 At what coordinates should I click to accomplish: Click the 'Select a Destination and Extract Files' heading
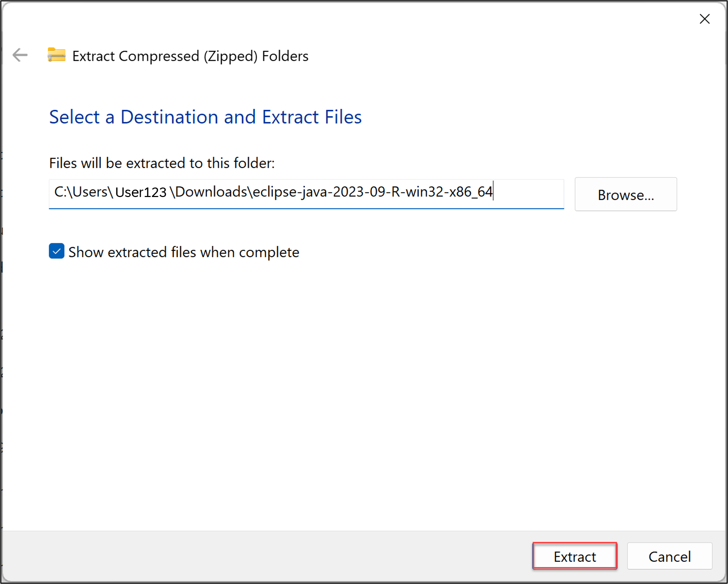point(205,117)
